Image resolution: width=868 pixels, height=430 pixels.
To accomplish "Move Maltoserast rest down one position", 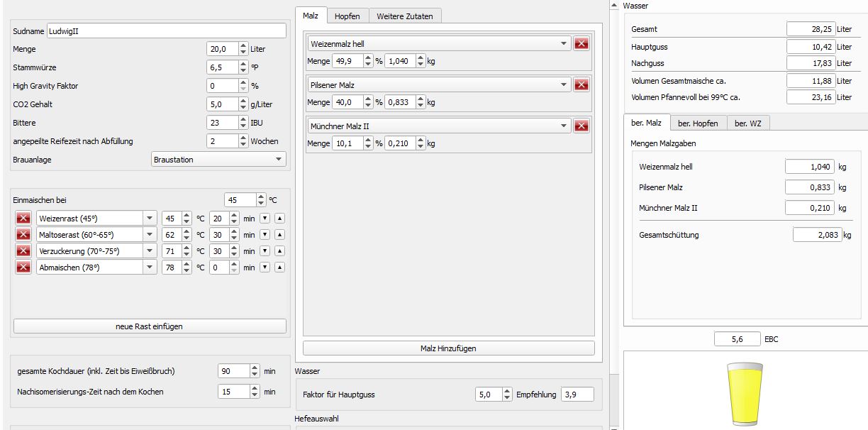I will coord(265,235).
